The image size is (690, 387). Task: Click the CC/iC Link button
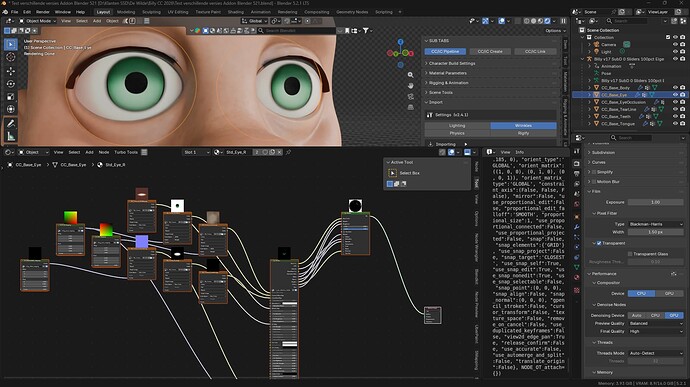(x=535, y=52)
